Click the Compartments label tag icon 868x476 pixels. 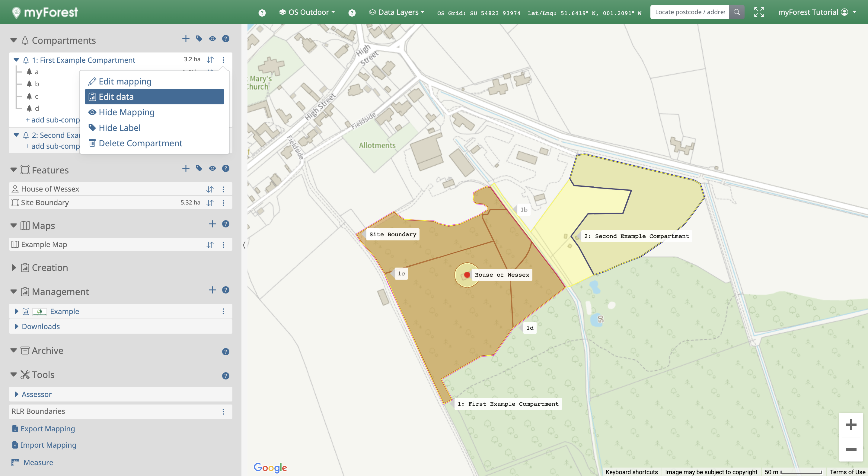199,39
